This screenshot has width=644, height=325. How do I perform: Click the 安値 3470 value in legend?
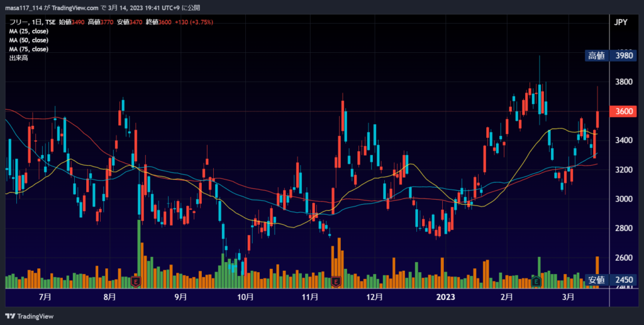(130, 22)
